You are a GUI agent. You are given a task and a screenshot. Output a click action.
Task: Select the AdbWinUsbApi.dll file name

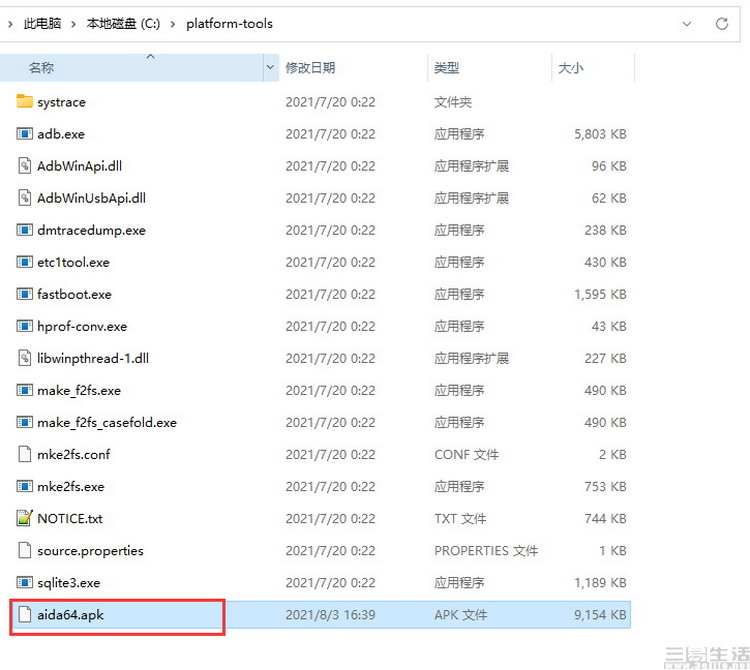point(92,198)
